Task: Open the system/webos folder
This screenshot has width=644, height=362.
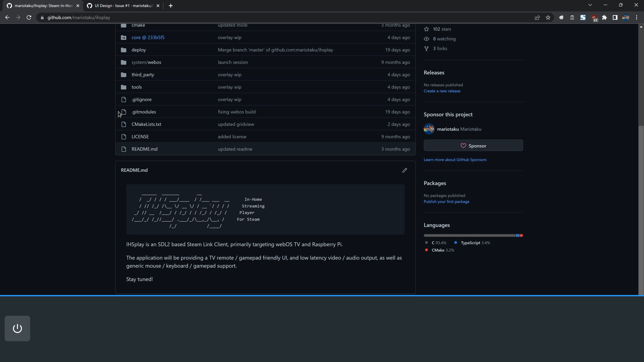Action: coord(146,62)
